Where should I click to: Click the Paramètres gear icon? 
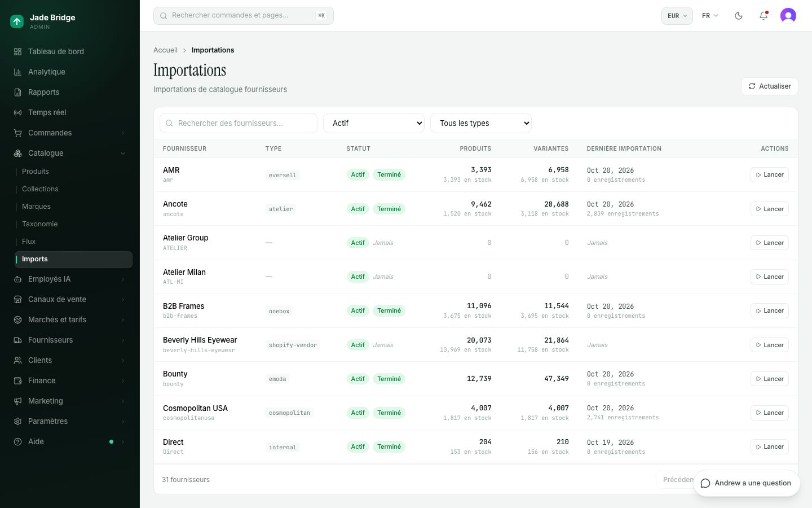(17, 421)
